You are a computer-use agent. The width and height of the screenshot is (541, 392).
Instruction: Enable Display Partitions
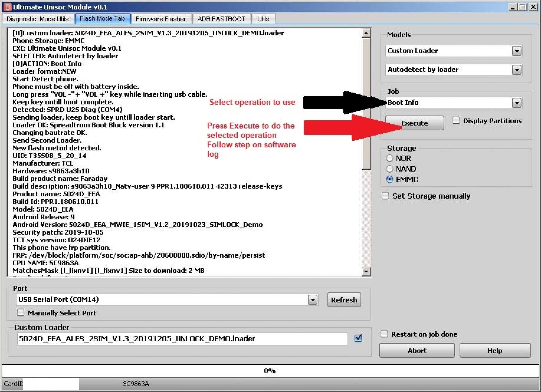coord(456,121)
